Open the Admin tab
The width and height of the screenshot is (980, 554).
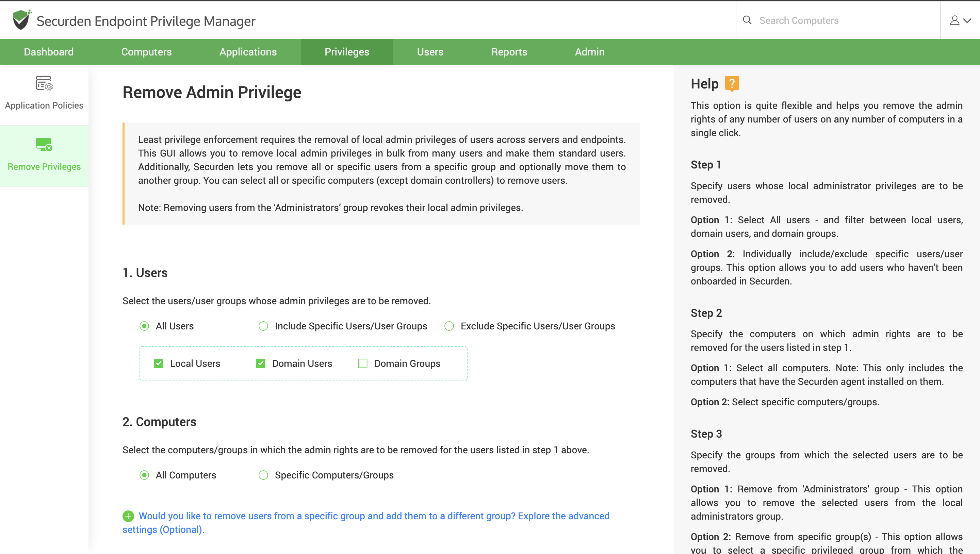589,51
